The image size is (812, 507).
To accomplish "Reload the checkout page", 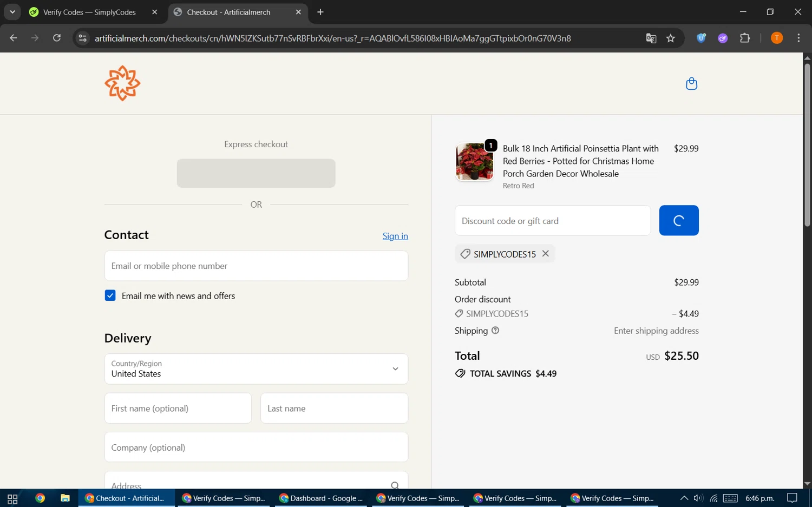I will tap(57, 38).
